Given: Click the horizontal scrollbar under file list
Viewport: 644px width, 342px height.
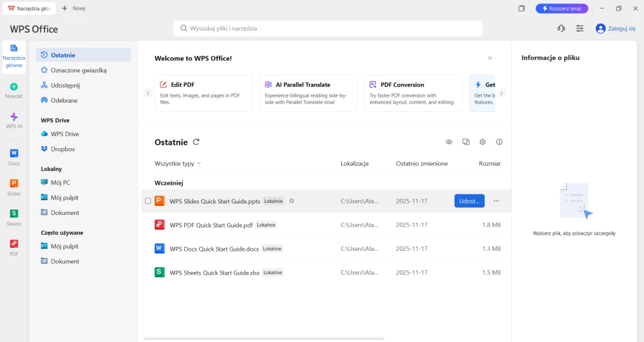Looking at the screenshot, I should click(x=264, y=339).
